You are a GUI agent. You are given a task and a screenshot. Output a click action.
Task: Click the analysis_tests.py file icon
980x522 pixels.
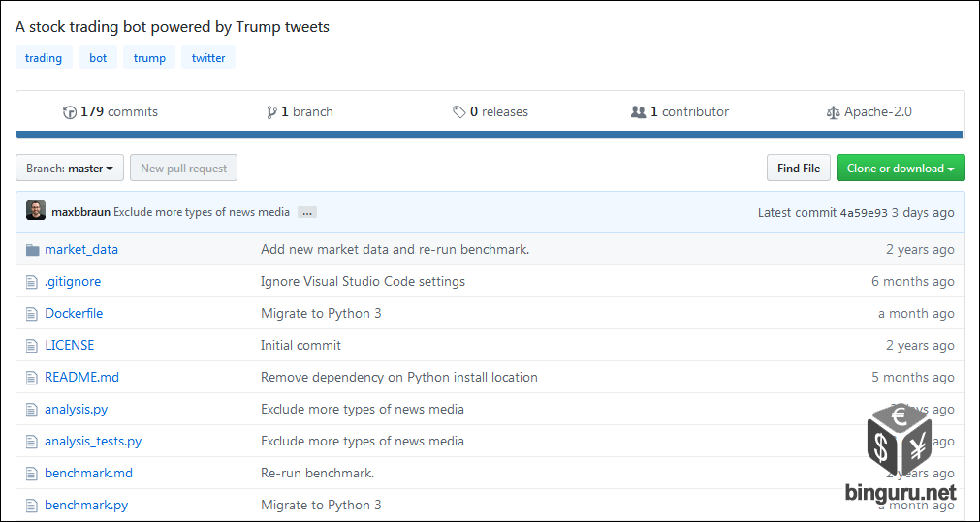[x=32, y=442]
